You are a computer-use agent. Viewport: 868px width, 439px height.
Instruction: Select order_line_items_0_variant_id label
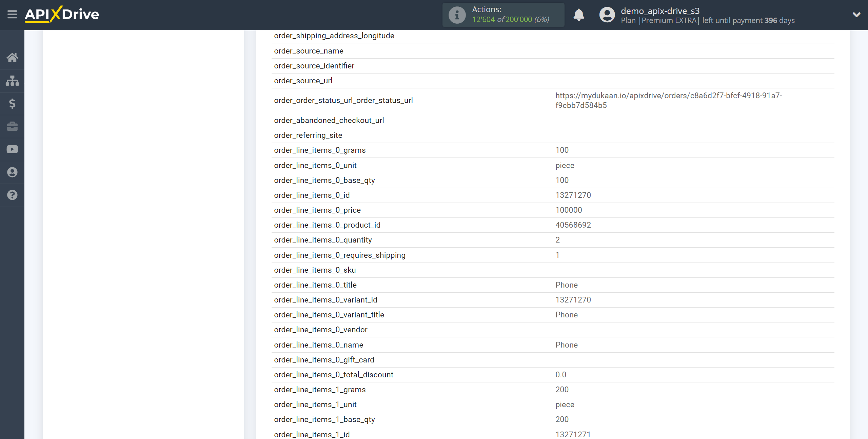pyautogui.click(x=325, y=300)
